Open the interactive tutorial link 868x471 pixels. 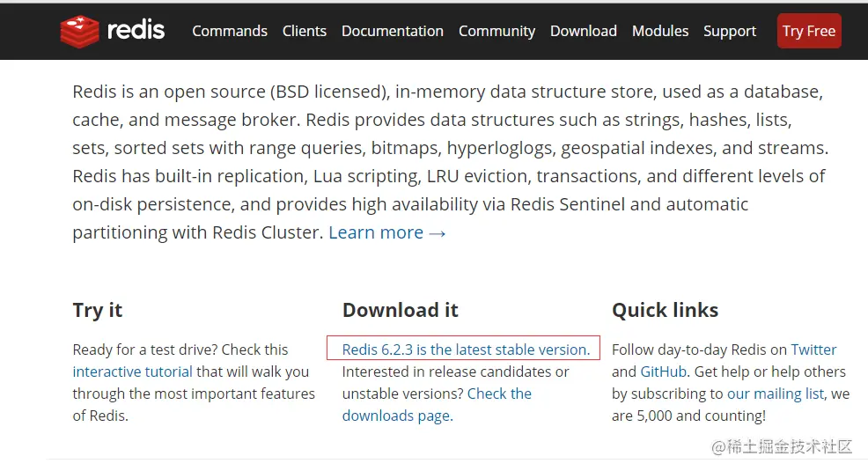click(132, 372)
